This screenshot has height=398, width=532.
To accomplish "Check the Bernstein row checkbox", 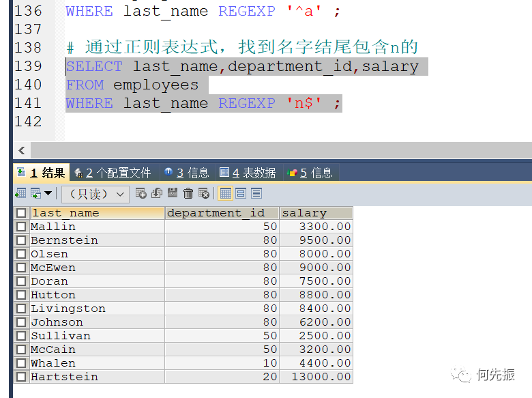I will [21, 240].
